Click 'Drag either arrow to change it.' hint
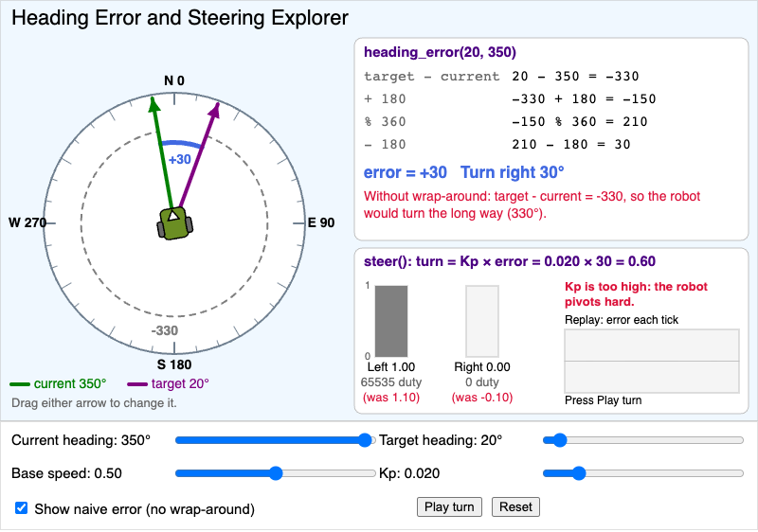The width and height of the screenshot is (758, 532). point(94,403)
